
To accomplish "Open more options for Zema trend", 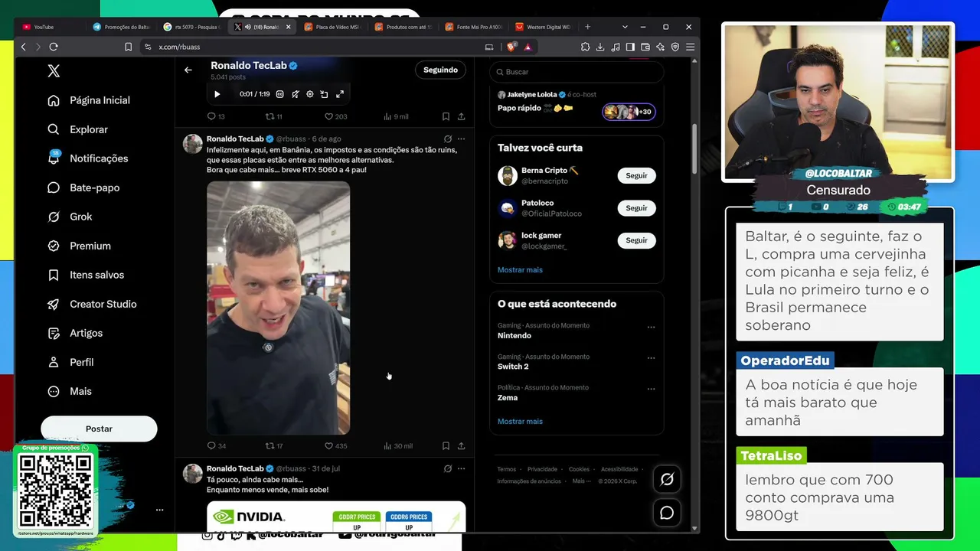I will (x=651, y=389).
